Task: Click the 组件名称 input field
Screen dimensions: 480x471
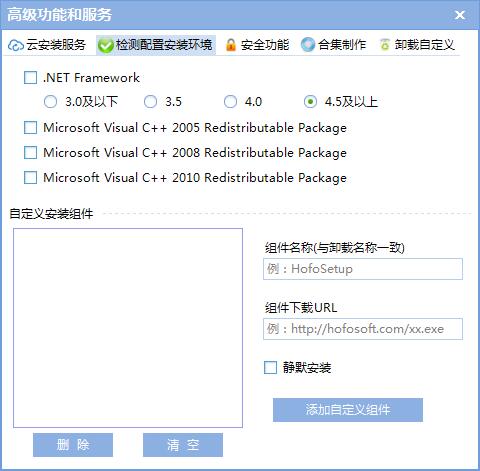Action: (363, 269)
